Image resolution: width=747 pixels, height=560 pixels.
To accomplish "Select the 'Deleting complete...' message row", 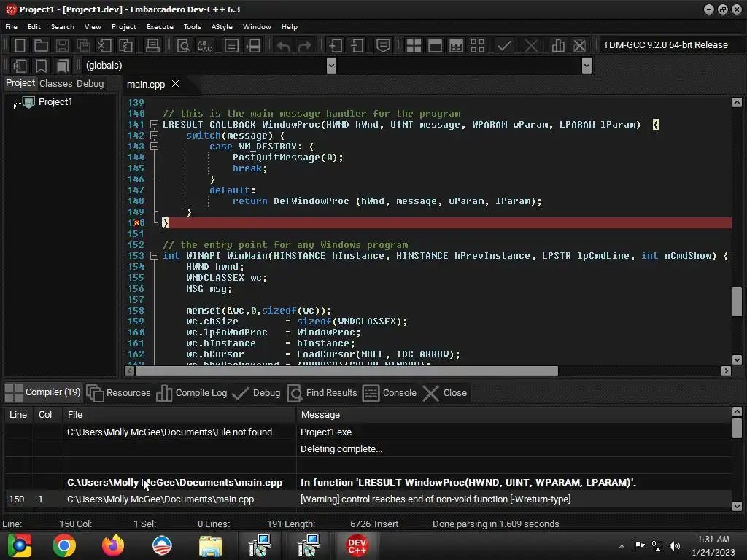I will tap(368, 449).
